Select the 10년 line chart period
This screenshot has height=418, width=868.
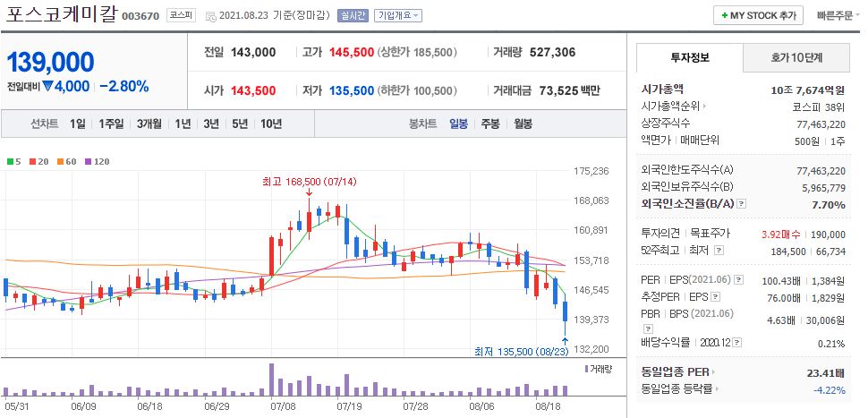coord(271,124)
